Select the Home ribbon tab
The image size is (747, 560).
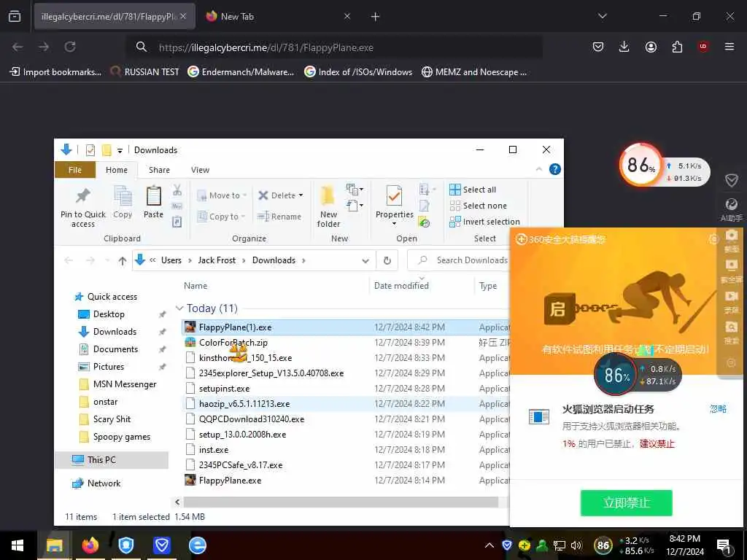pos(117,170)
